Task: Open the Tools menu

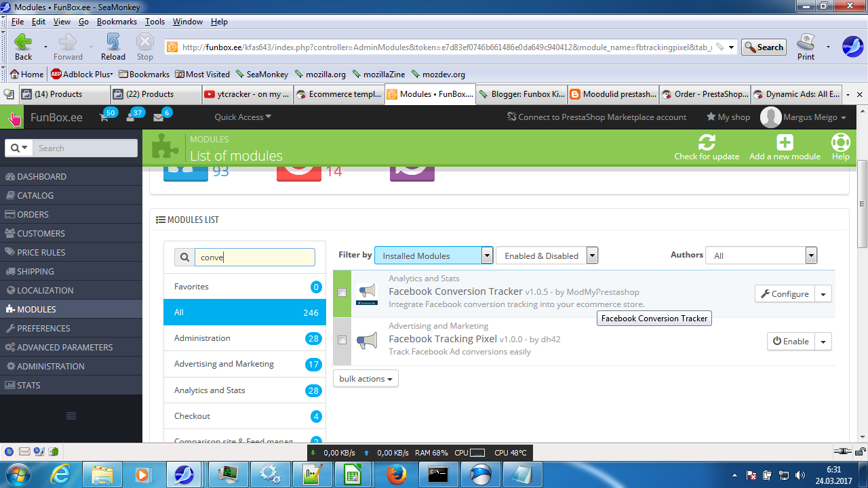Action: click(x=155, y=22)
